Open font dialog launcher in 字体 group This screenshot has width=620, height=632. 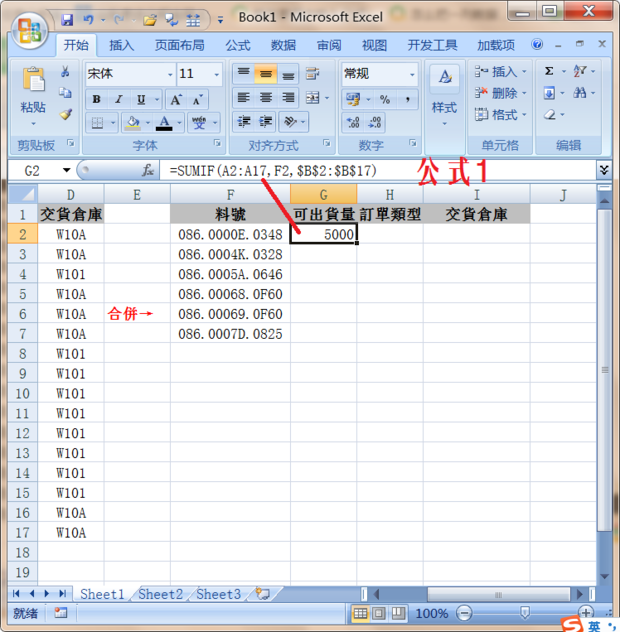click(217, 143)
